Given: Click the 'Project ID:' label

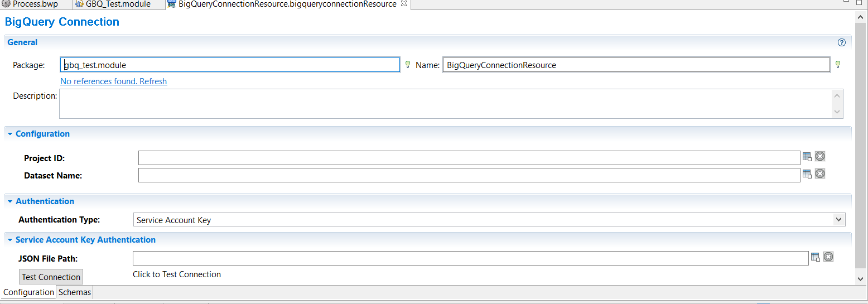Looking at the screenshot, I should click(45, 158).
